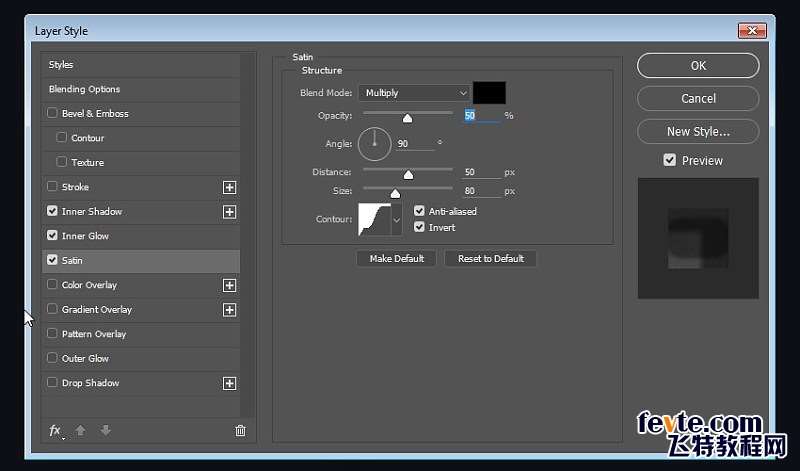
Task: Expand the Contour picker arrow
Action: (396, 220)
